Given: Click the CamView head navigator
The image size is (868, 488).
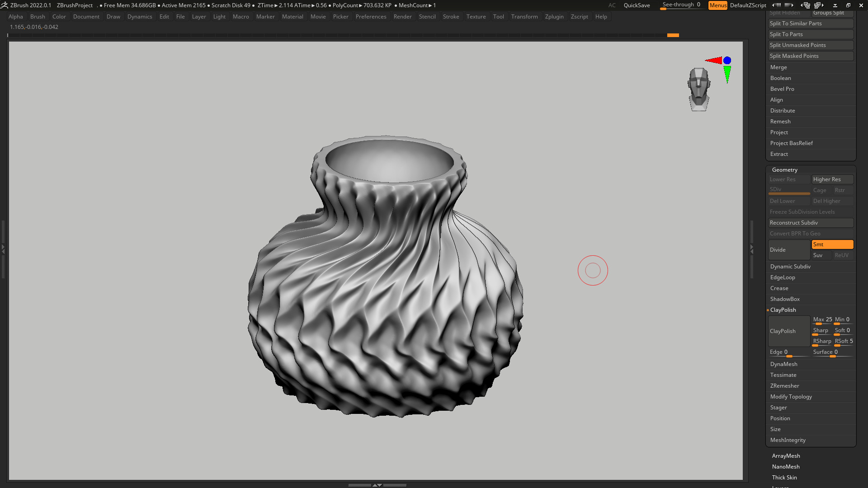Looking at the screenshot, I should (x=699, y=89).
